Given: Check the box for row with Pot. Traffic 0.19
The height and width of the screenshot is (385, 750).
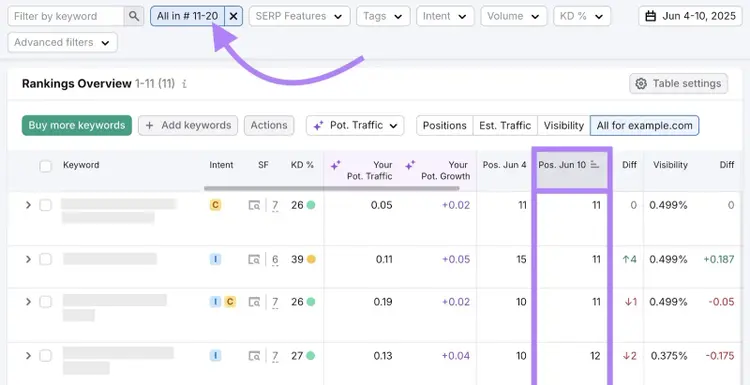Looking at the screenshot, I should tap(45, 302).
